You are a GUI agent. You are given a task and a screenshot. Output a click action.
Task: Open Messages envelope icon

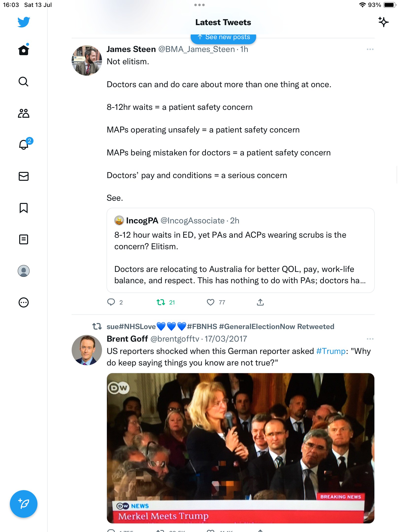coord(24,176)
